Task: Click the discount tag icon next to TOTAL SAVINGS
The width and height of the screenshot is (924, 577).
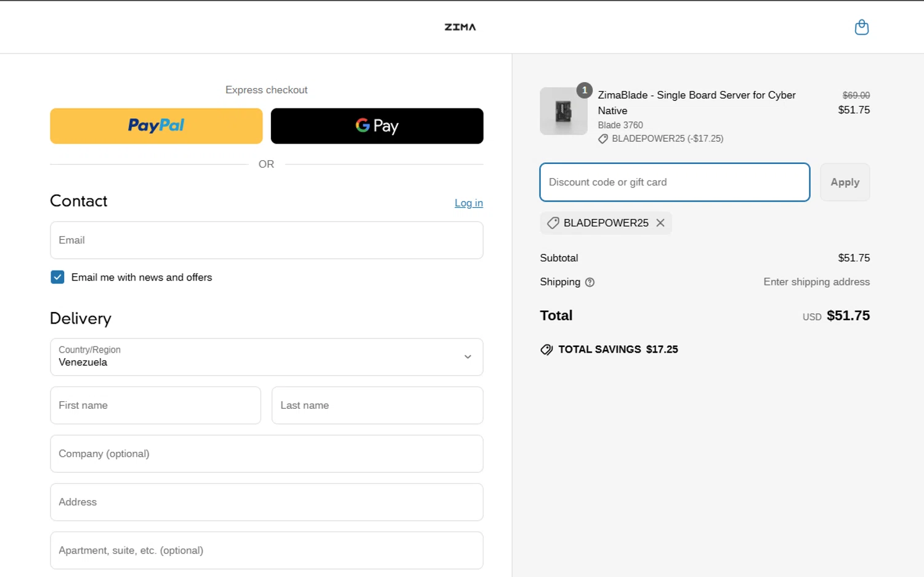Action: 546,350
